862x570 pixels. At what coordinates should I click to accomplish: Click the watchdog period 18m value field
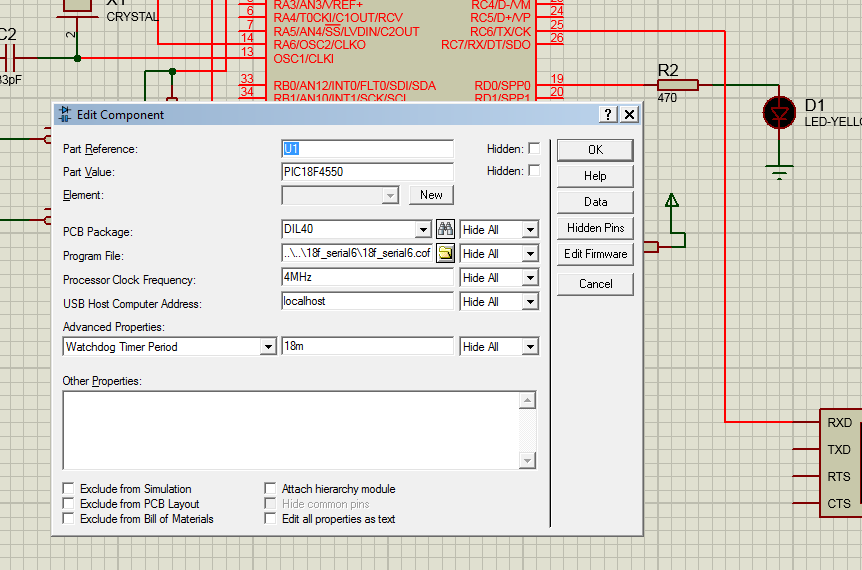point(367,346)
